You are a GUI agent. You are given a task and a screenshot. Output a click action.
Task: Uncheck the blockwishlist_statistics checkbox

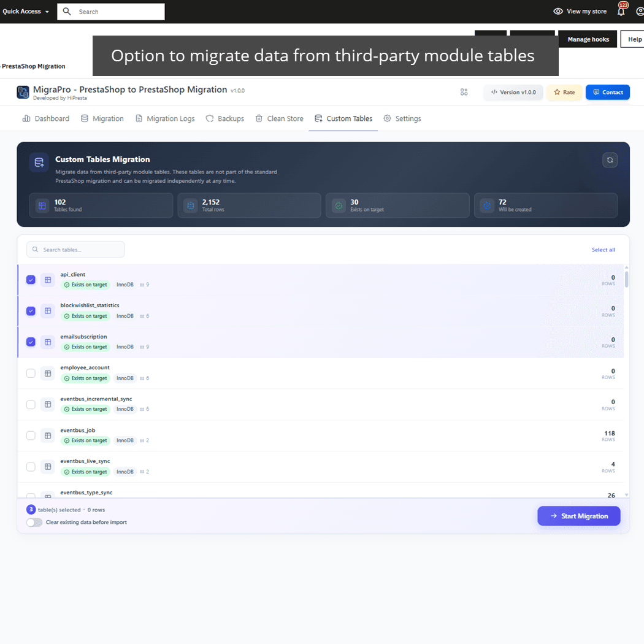pos(31,311)
